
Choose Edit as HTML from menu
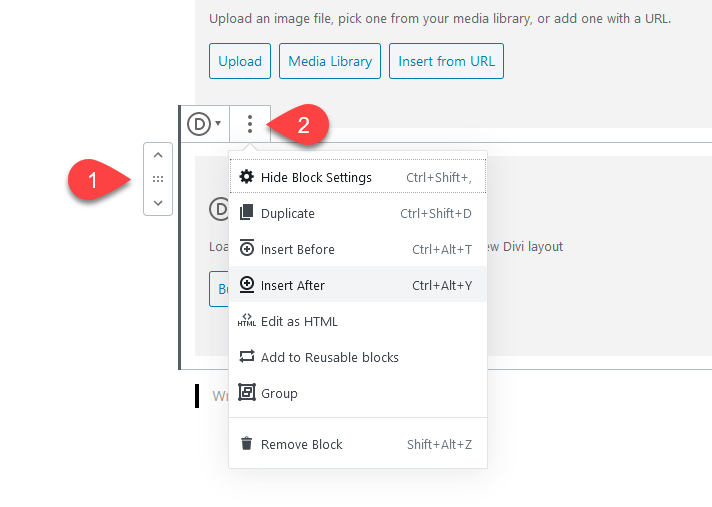(x=299, y=321)
